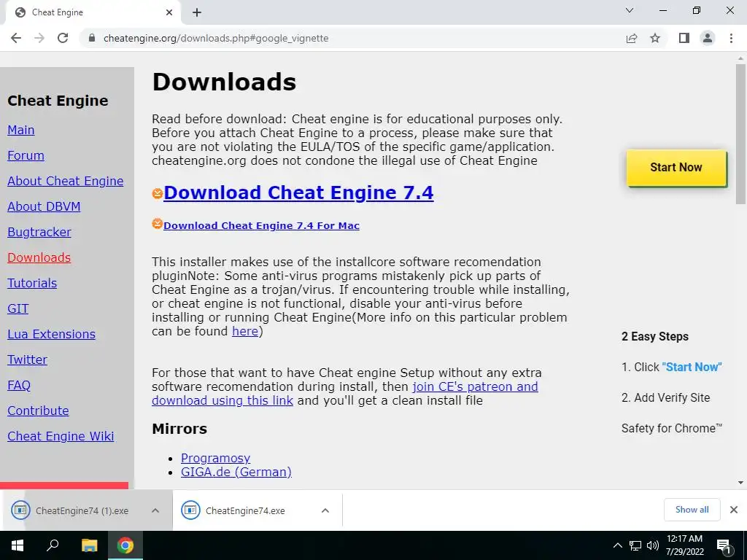Click the blue "Start Now" ad text
Viewport: 747px width, 560px height.
click(692, 367)
